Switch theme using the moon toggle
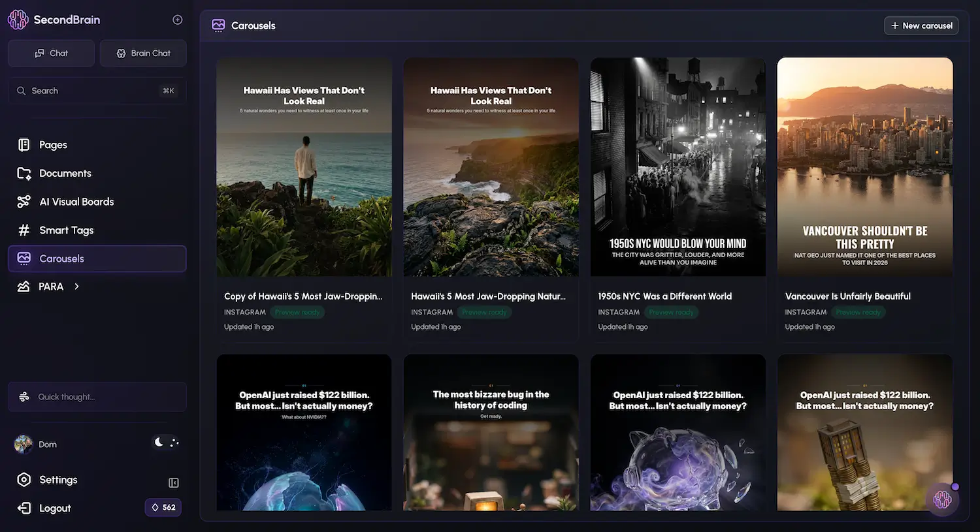This screenshot has width=980, height=532. 159,442
